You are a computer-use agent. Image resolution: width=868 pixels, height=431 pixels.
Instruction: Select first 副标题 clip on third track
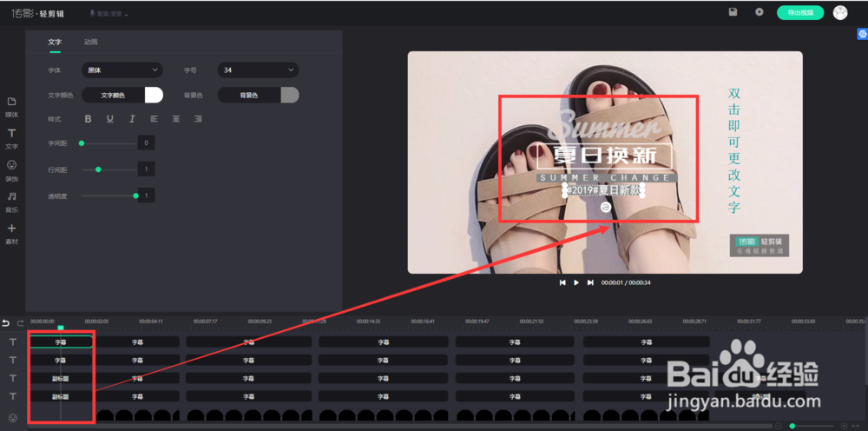pos(61,378)
